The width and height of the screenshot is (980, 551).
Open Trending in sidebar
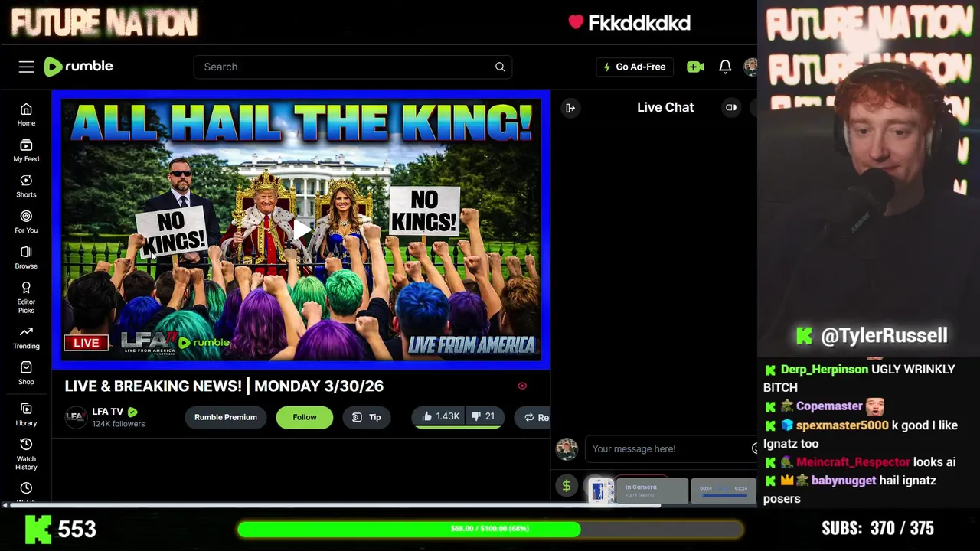pos(26,337)
